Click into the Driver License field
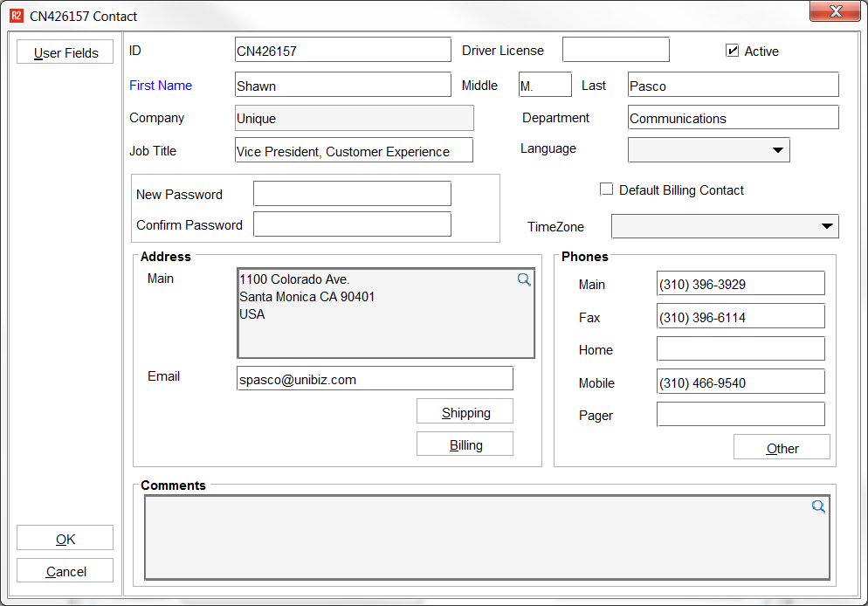Screen dimensions: 868x606 616,51
